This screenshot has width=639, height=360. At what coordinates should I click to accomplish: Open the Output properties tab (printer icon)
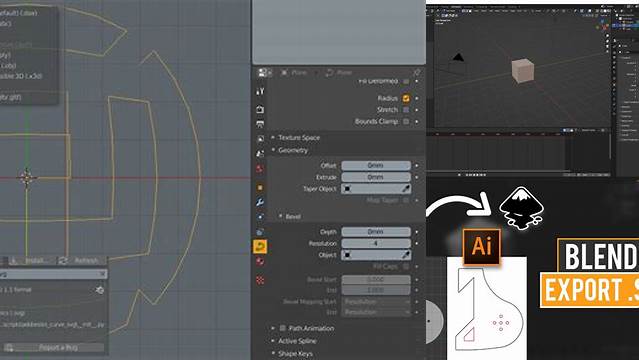260,124
